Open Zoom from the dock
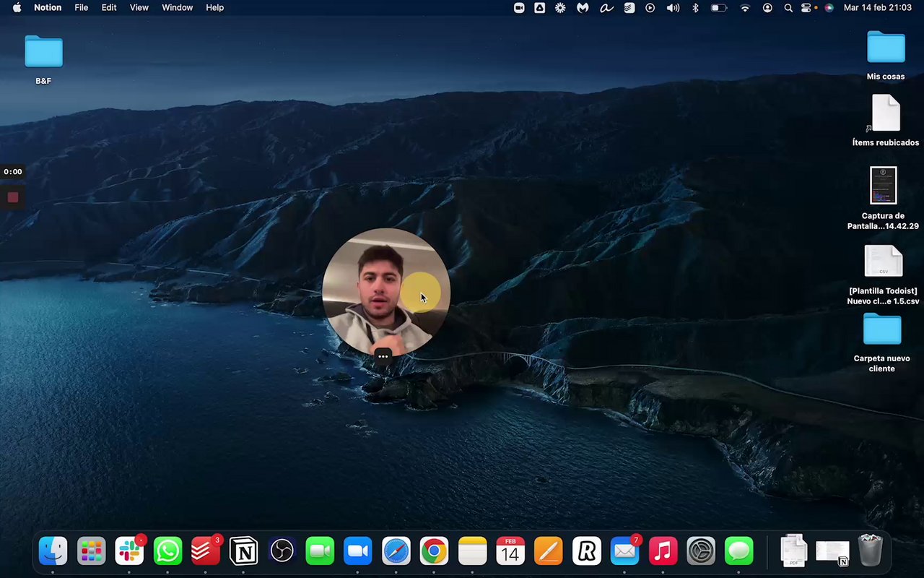 coord(357,552)
